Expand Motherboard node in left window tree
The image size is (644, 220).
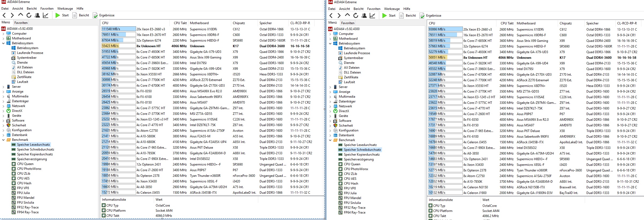point(3,39)
